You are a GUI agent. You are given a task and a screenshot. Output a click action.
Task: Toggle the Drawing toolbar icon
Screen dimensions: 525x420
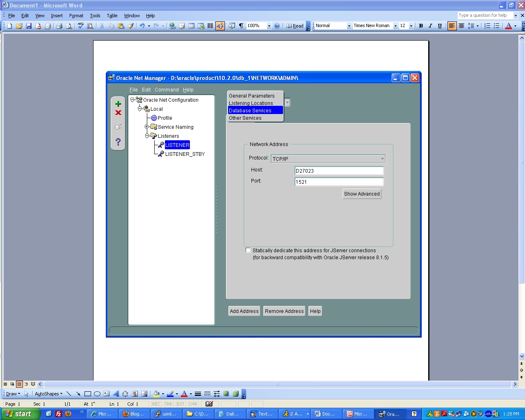[220, 26]
